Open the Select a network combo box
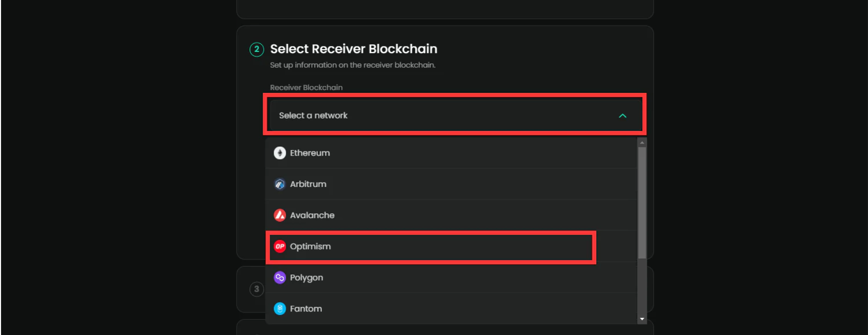 456,115
